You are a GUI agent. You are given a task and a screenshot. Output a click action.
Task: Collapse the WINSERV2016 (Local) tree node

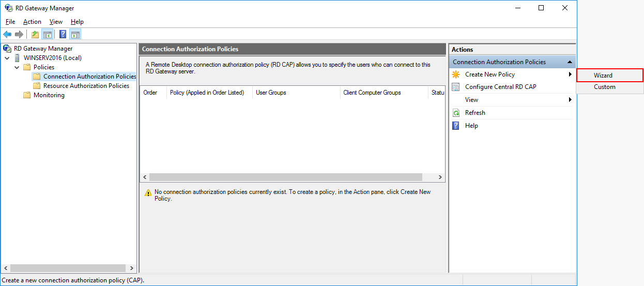click(x=7, y=58)
